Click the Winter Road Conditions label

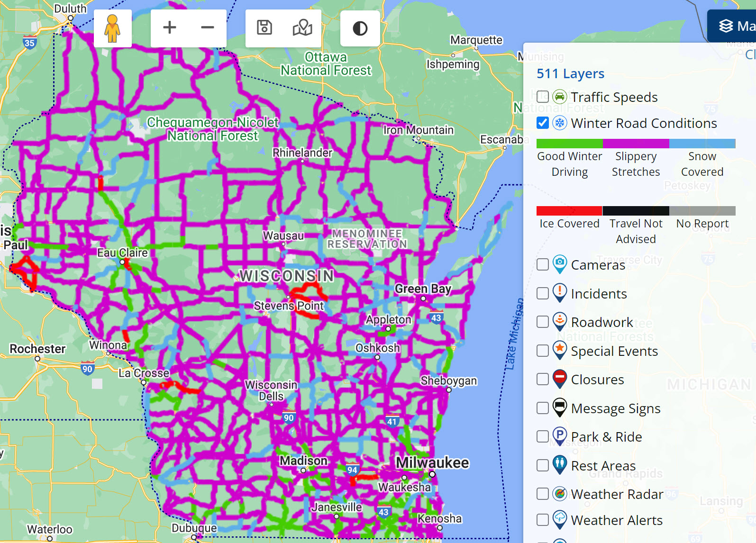pyautogui.click(x=644, y=123)
